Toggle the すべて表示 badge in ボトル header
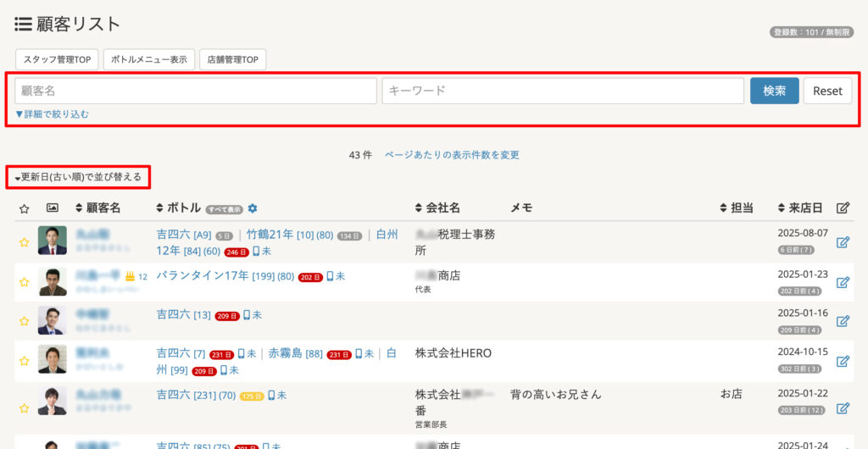Screen dimensions: 868x449 pos(224,209)
